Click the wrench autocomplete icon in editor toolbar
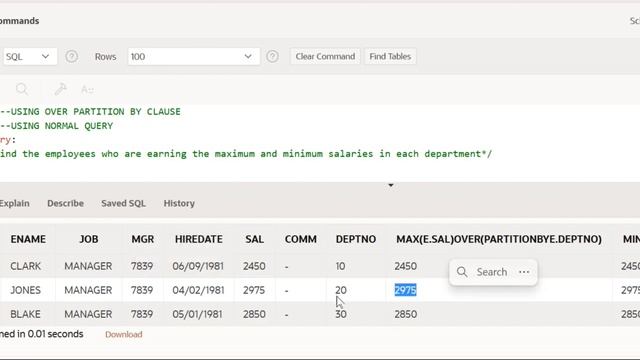This screenshot has height=360, width=640. click(x=60, y=89)
